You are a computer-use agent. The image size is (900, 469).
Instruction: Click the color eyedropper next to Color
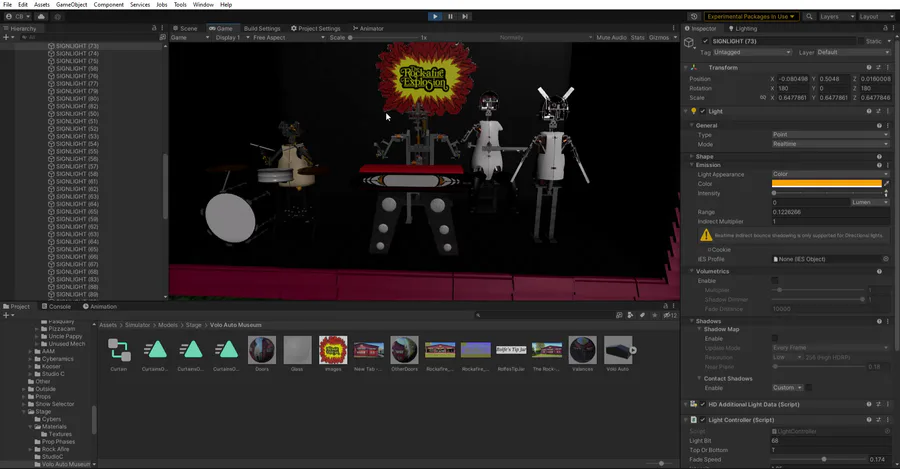pyautogui.click(x=886, y=184)
